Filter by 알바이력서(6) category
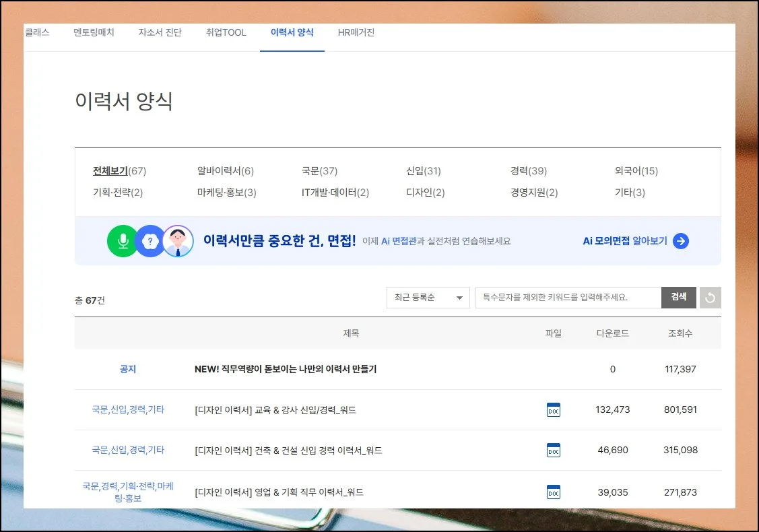 pos(225,171)
